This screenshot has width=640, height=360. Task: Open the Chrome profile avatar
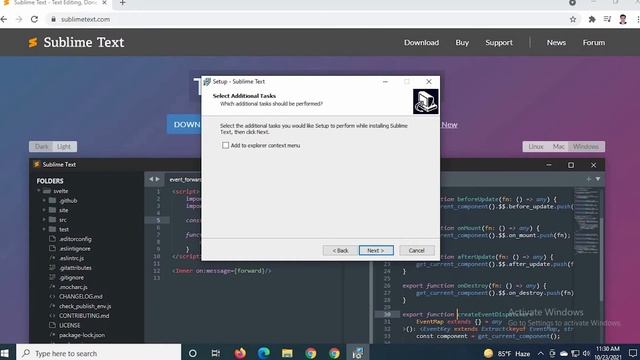click(x=622, y=19)
